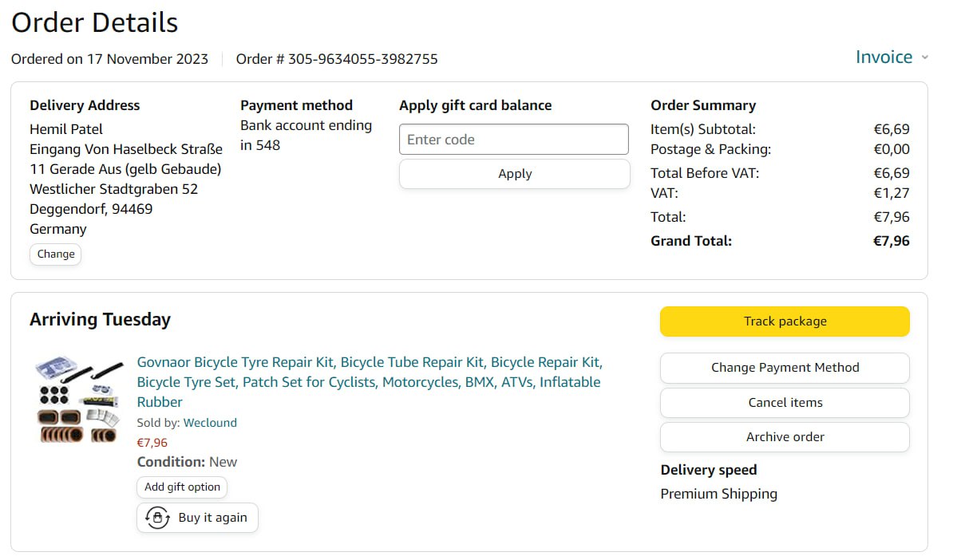The height and width of the screenshot is (560, 957).
Task: Click the bicycle repair kit product thumbnail
Action: click(x=79, y=400)
